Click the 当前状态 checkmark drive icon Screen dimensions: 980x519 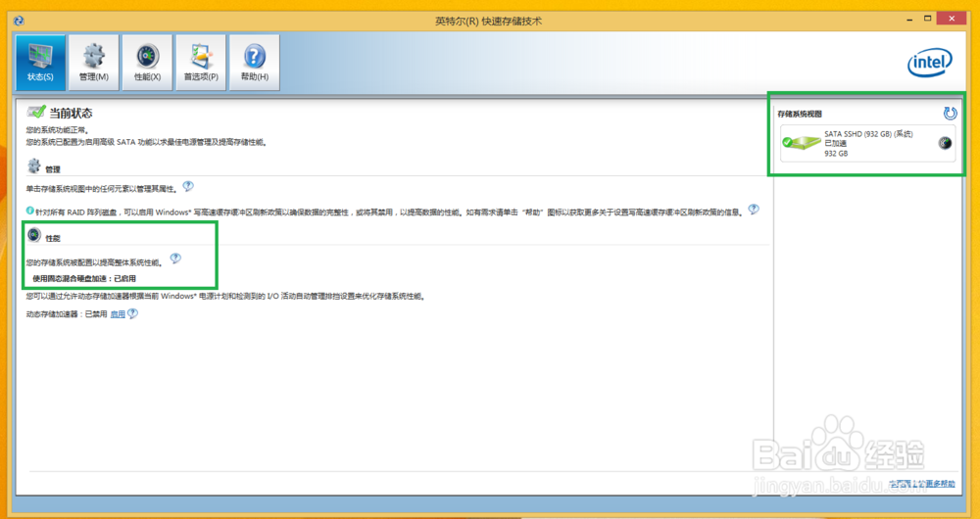36,112
